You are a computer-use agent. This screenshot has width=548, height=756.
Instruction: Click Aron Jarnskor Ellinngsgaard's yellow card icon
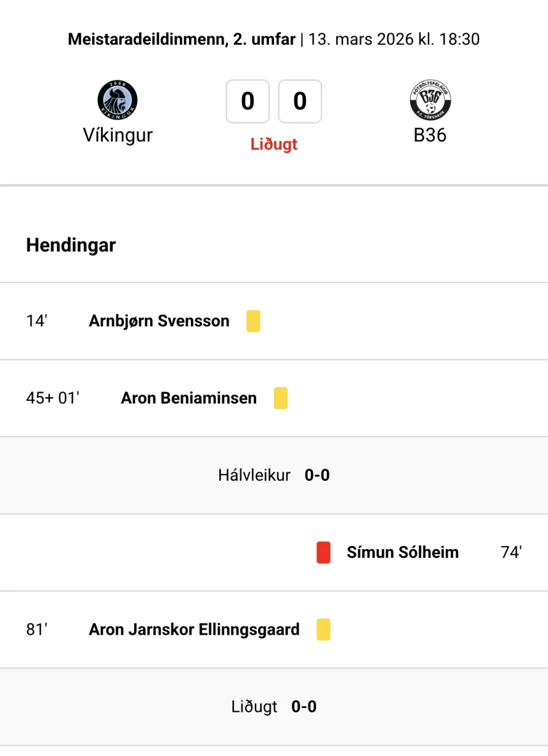click(x=323, y=630)
